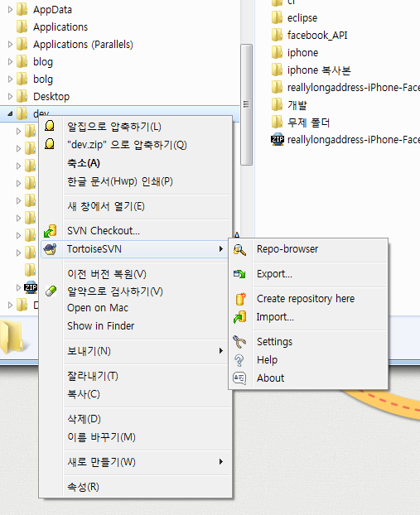This screenshot has width=420, height=515.
Task: Select Applications folder name in tree
Action: tap(60, 27)
